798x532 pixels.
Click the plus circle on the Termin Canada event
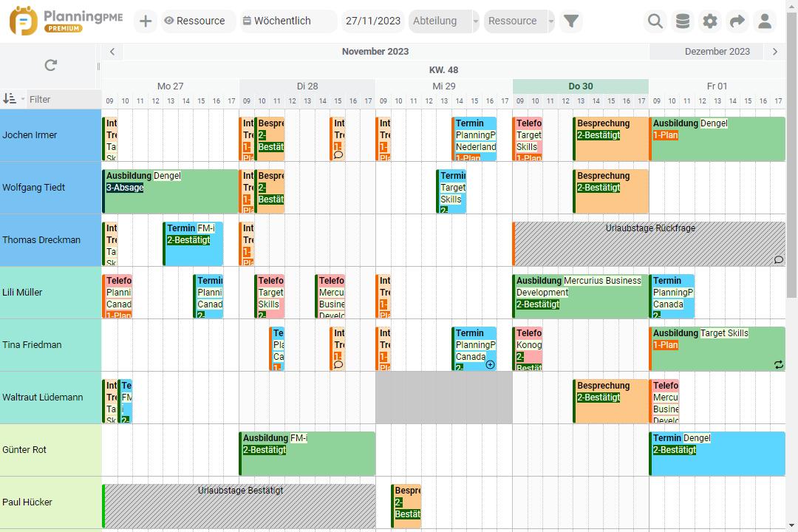[490, 365]
